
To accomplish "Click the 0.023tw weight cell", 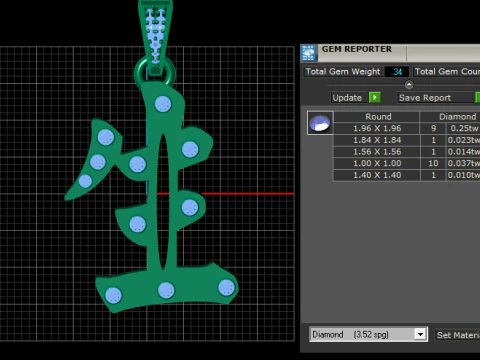I will click(x=464, y=140).
